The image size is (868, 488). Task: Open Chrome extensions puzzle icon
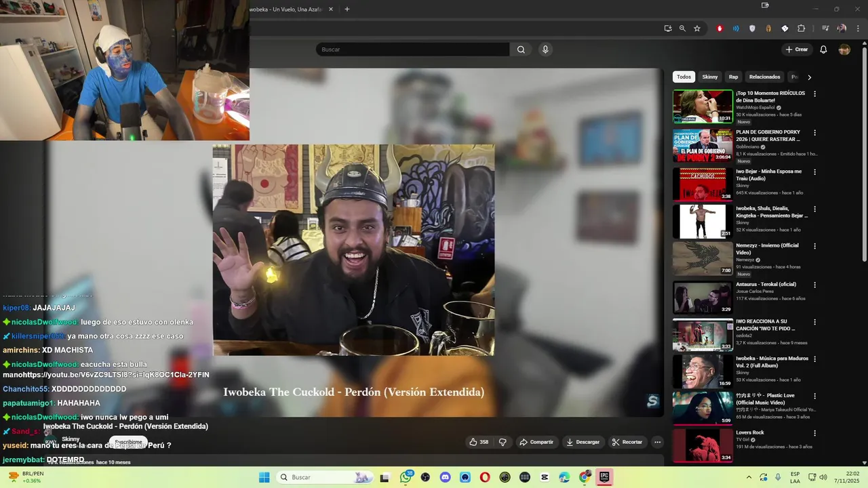click(x=801, y=28)
